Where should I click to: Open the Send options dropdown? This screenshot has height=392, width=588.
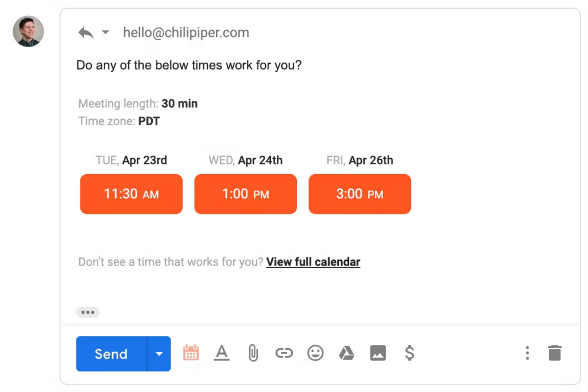tap(159, 353)
